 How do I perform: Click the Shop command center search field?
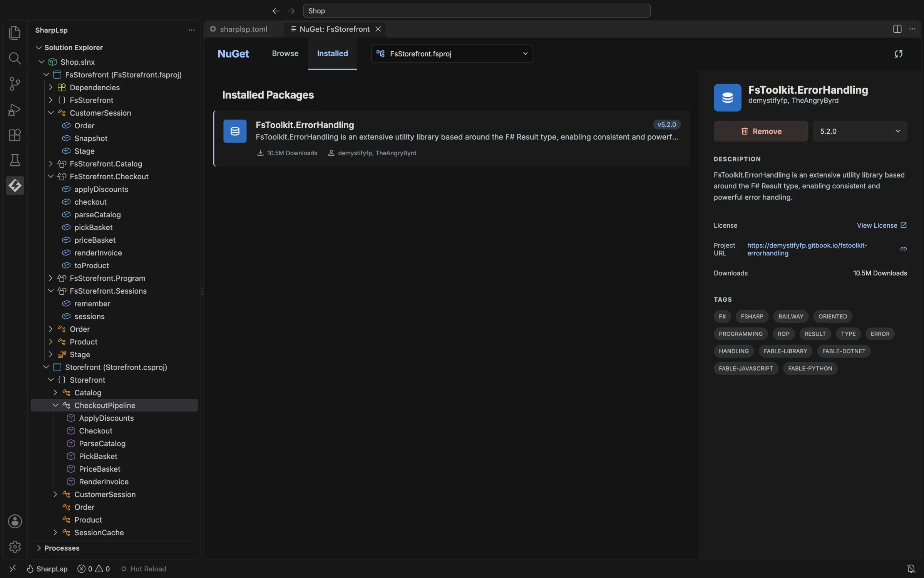pyautogui.click(x=477, y=11)
